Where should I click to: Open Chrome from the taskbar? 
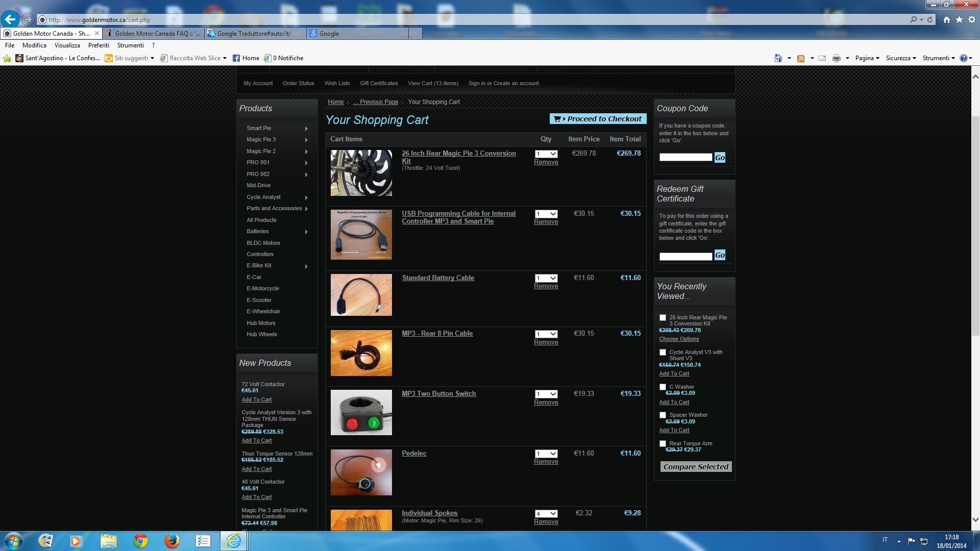point(140,541)
